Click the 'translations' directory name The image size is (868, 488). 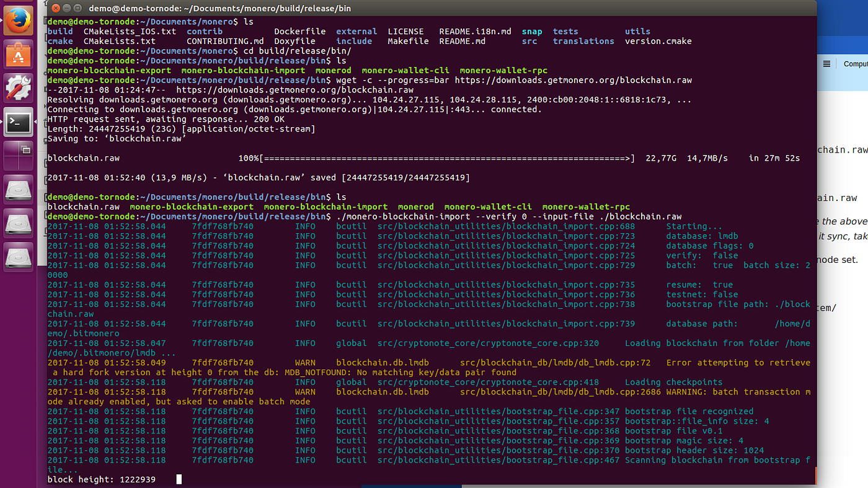tap(583, 41)
